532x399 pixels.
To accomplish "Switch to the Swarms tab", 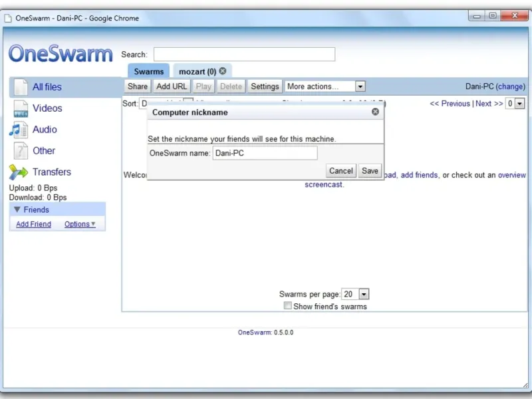I will click(x=148, y=71).
